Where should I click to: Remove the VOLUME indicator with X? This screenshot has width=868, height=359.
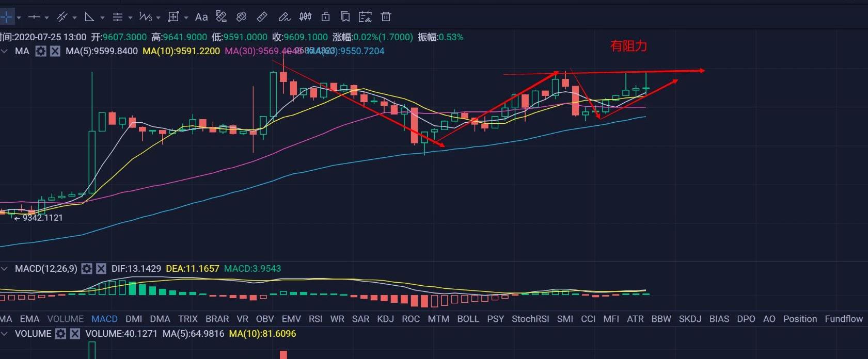coord(75,334)
